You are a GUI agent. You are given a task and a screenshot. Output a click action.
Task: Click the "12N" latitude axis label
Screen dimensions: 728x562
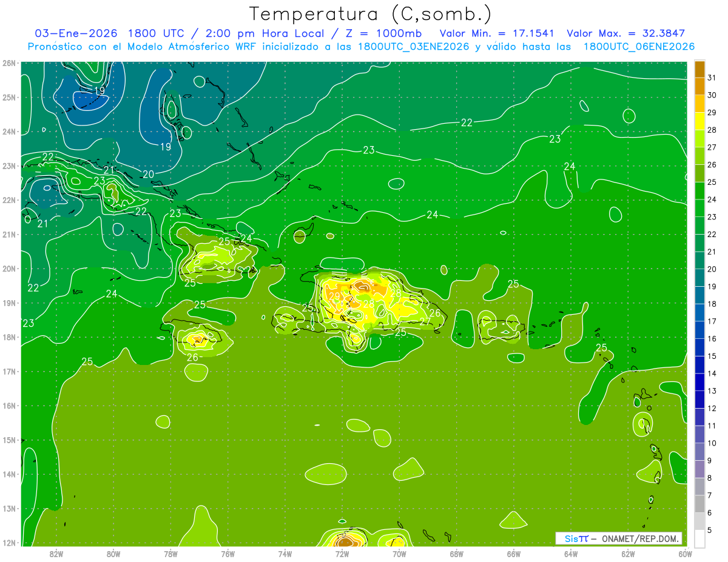pos(8,543)
